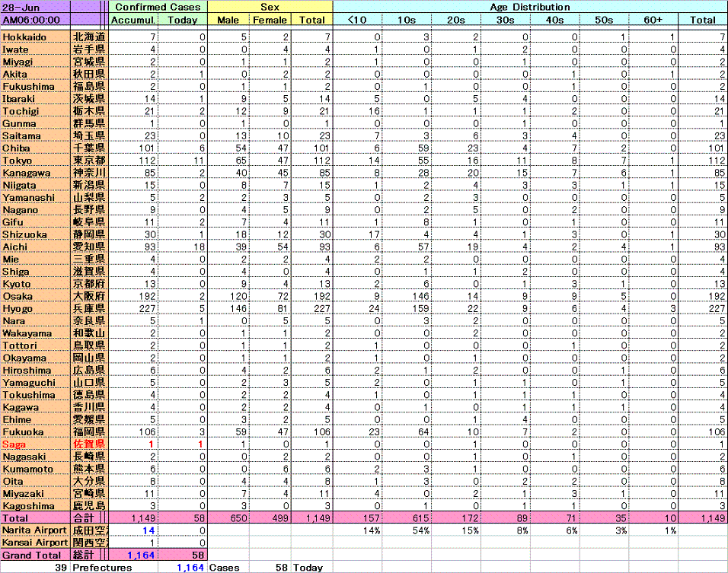The width and height of the screenshot is (728, 573).
Task: Select the Saitama row label
Action: tap(35, 136)
